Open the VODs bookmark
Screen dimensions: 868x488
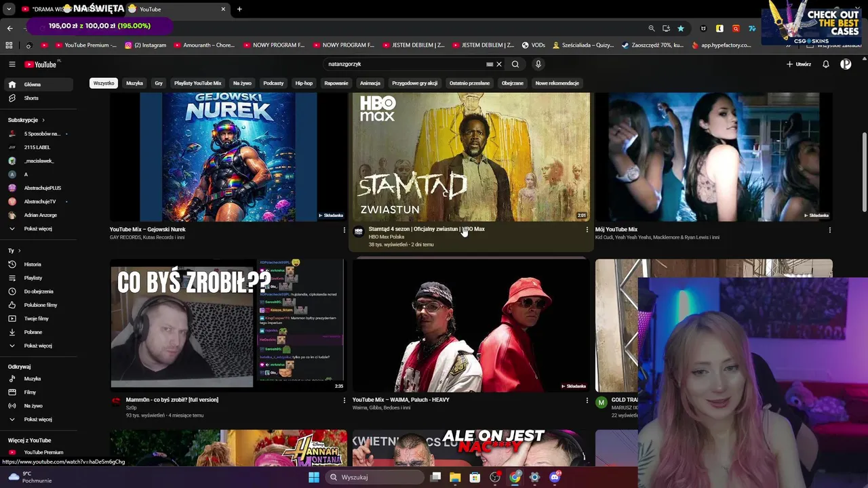click(534, 45)
